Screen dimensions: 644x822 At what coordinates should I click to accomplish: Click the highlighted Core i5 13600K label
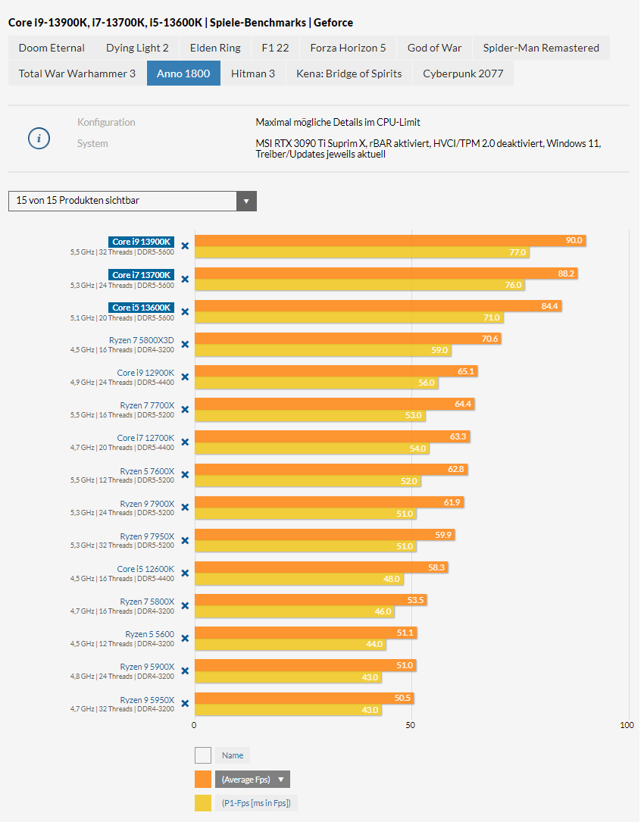[x=141, y=307]
